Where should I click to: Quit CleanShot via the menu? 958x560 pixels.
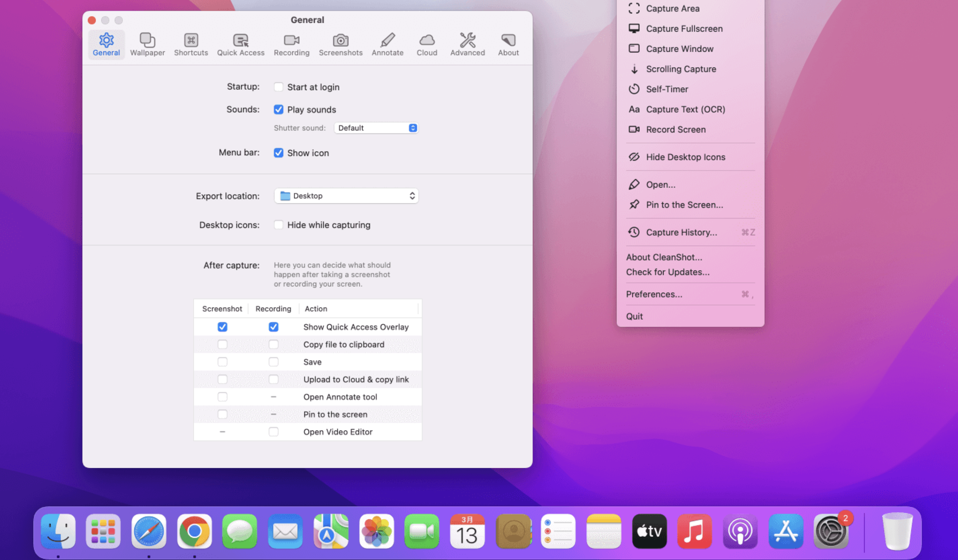634,316
